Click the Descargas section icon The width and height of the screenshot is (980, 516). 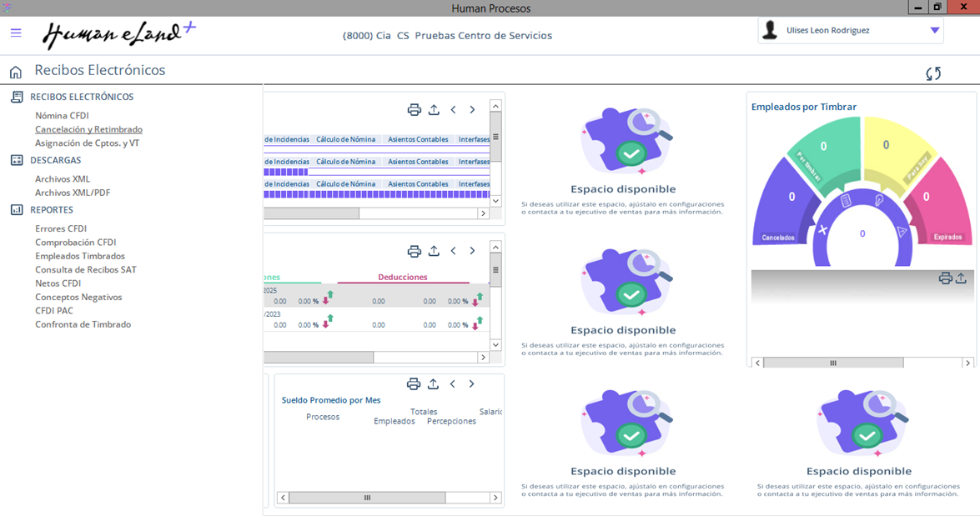[x=17, y=160]
